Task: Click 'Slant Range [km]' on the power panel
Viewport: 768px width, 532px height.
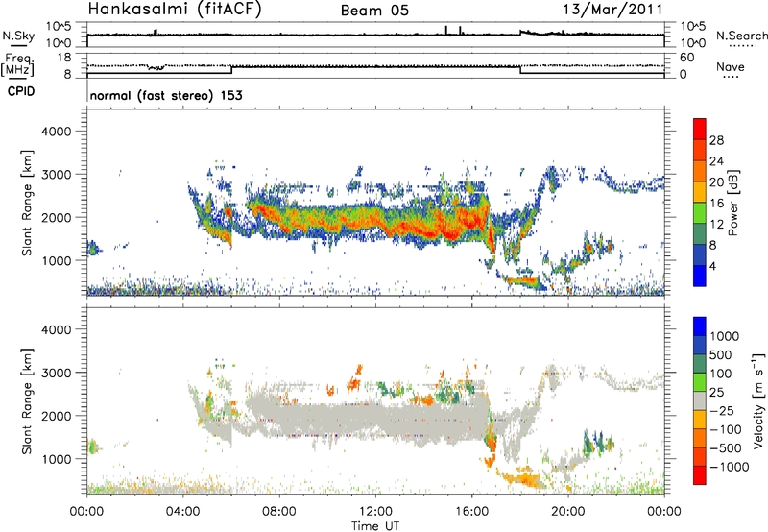Action: pos(27,203)
